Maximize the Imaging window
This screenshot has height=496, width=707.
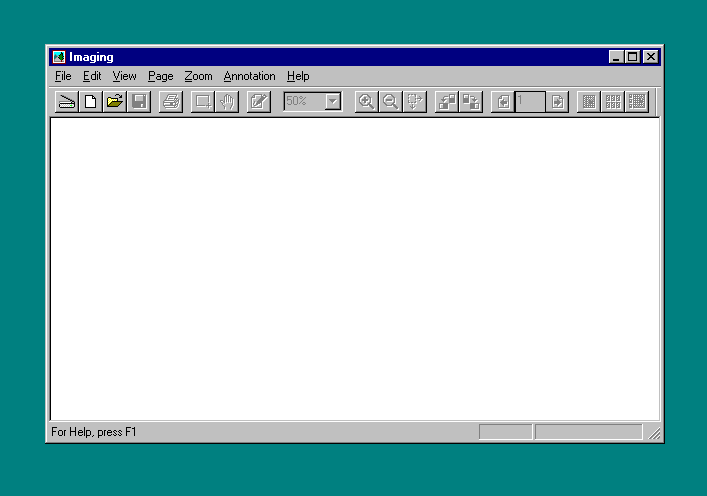point(633,57)
